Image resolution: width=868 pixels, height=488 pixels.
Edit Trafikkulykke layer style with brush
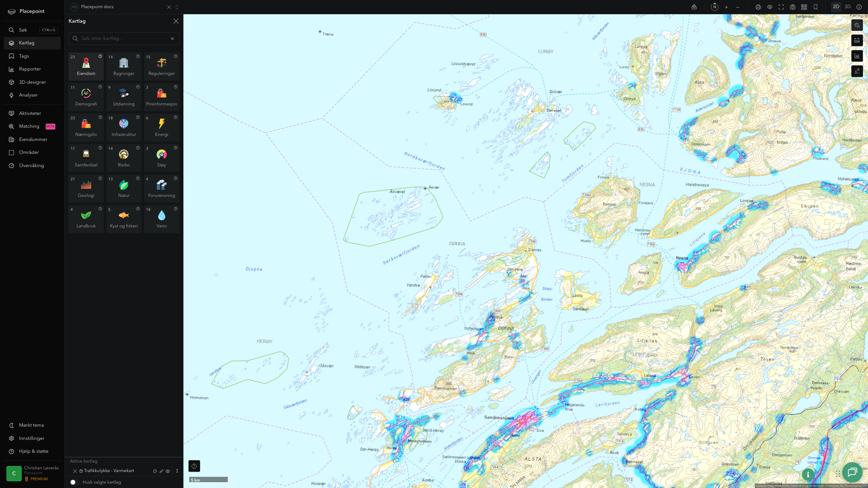pos(161,471)
